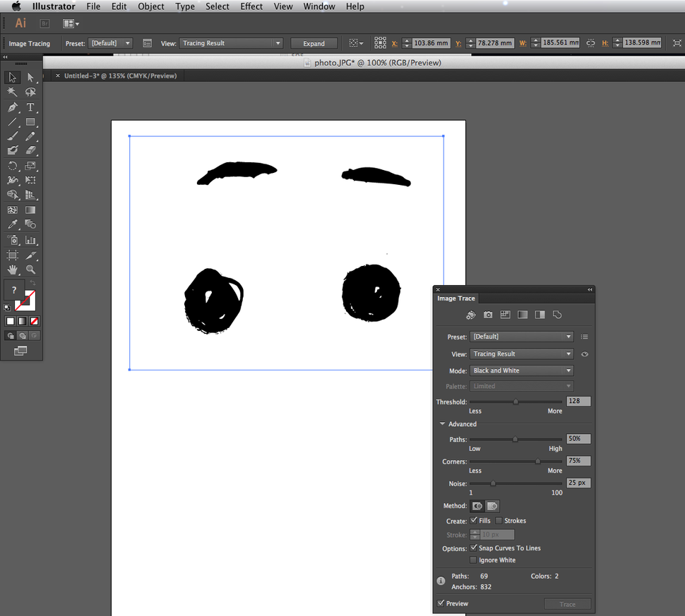Viewport: 685px width, 616px height.
Task: Activate the Zoom tool
Action: (30, 269)
